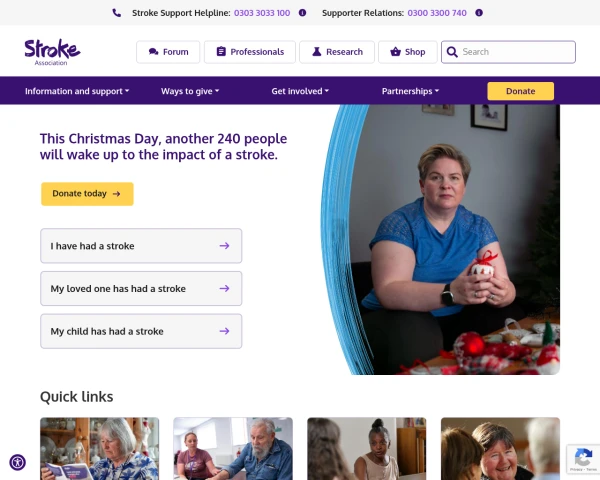Visit the Shop
600x480 pixels.
coord(408,52)
